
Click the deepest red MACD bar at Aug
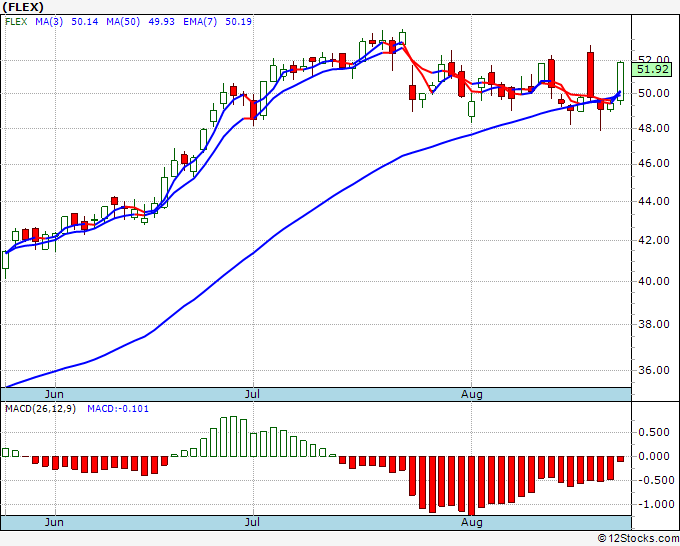[472, 485]
